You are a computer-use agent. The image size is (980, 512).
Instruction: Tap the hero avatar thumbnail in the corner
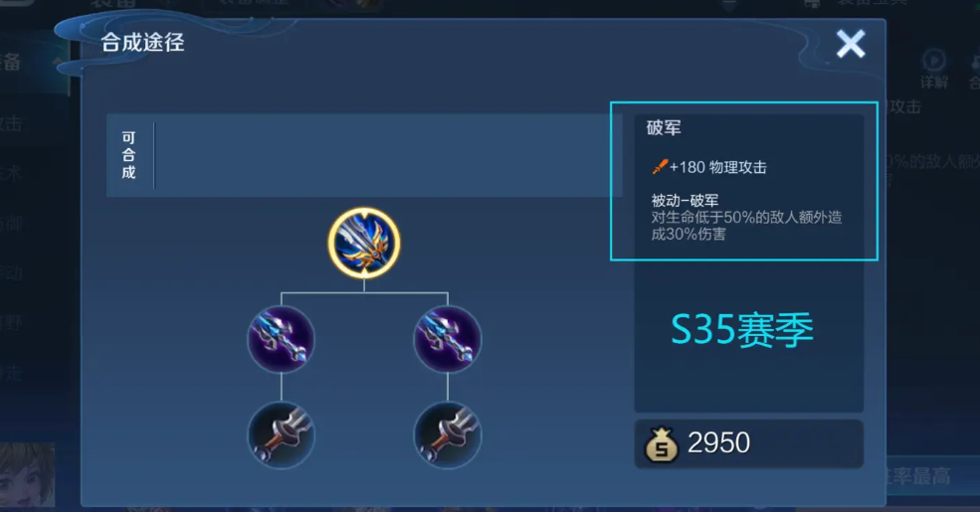tap(27, 474)
